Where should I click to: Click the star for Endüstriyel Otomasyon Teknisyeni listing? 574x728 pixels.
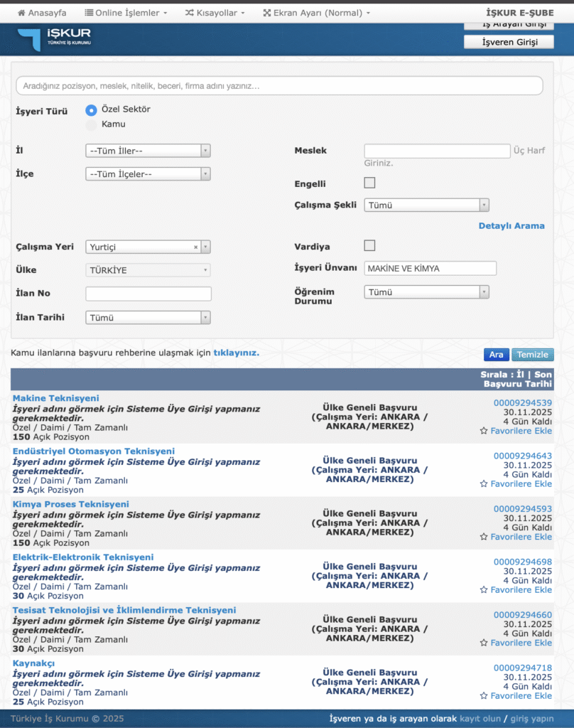[x=484, y=484]
